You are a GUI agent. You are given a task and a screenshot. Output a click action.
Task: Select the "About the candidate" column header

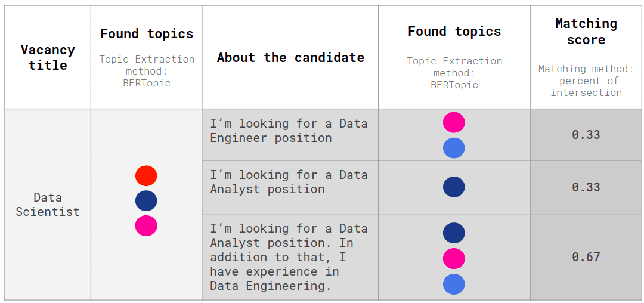(290, 57)
